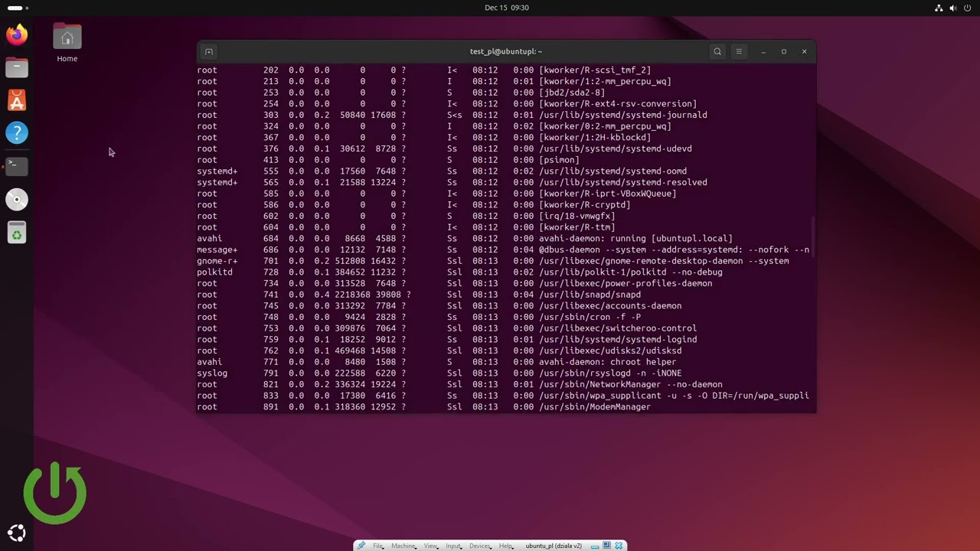Click the [irq/18-vmwgfx] text
The height and width of the screenshot is (551, 980).
tap(577, 216)
